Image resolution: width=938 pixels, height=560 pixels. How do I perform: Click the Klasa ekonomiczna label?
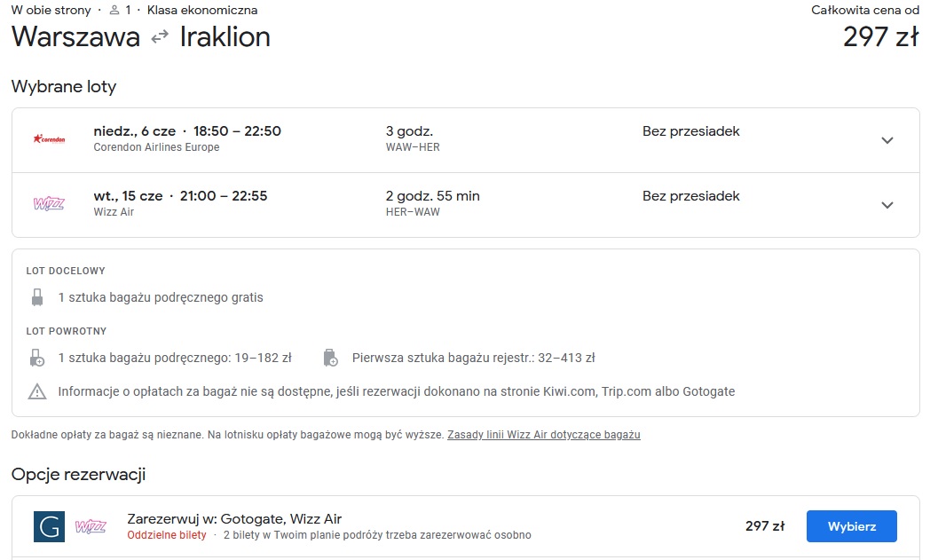tap(202, 10)
